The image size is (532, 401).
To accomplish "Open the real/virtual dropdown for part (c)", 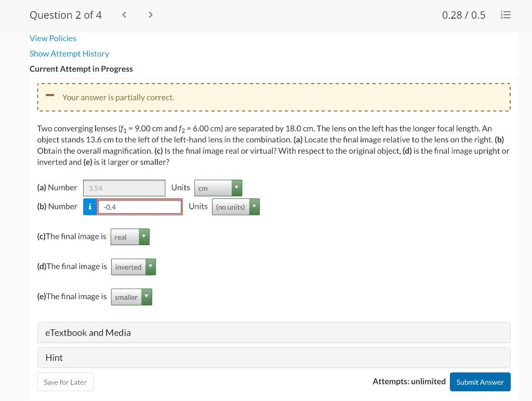I will tap(130, 237).
